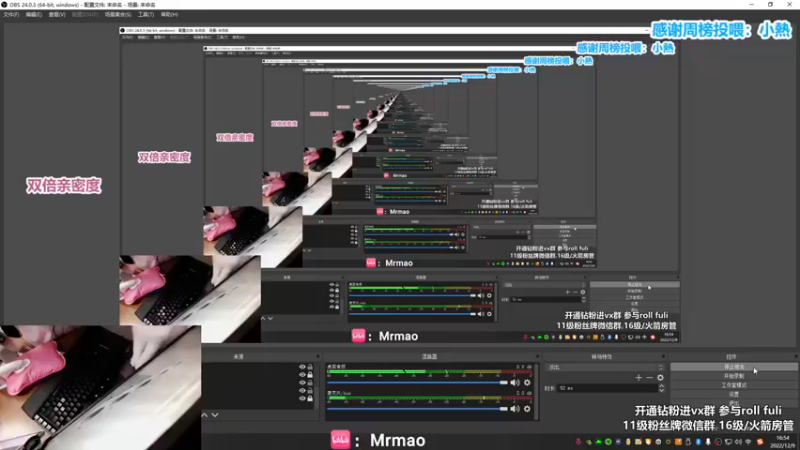Remove transition with the minus icon
The image size is (800, 450).
click(649, 378)
